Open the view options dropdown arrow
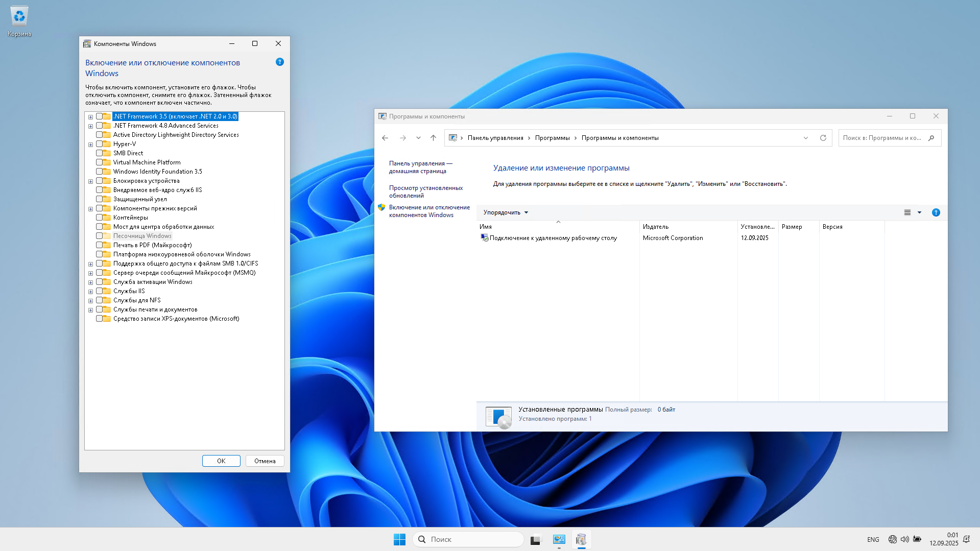 [919, 212]
